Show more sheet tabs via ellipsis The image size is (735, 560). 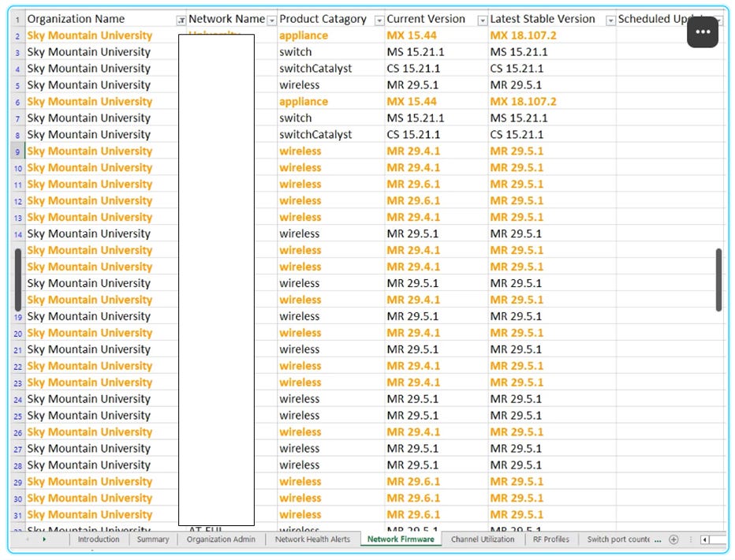pyautogui.click(x=658, y=539)
